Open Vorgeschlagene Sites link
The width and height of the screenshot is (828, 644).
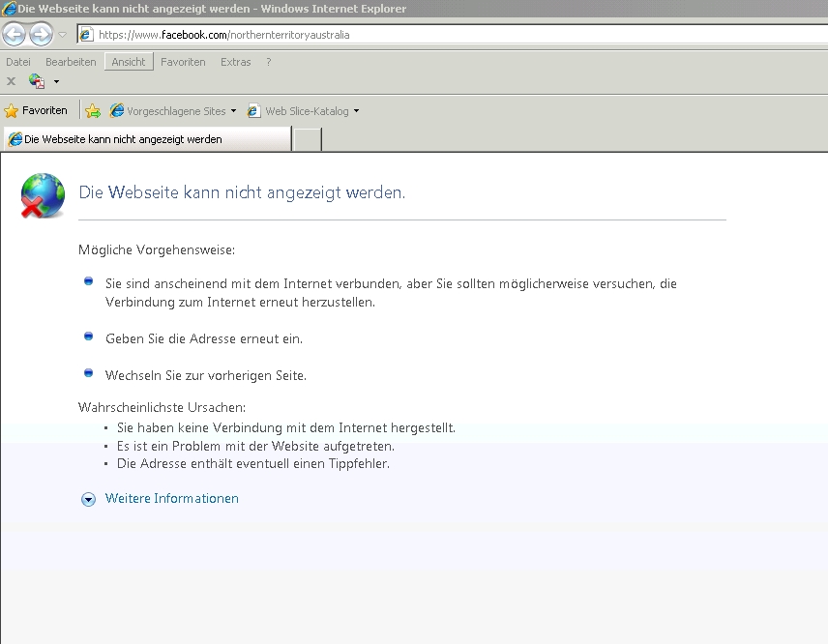(x=167, y=111)
